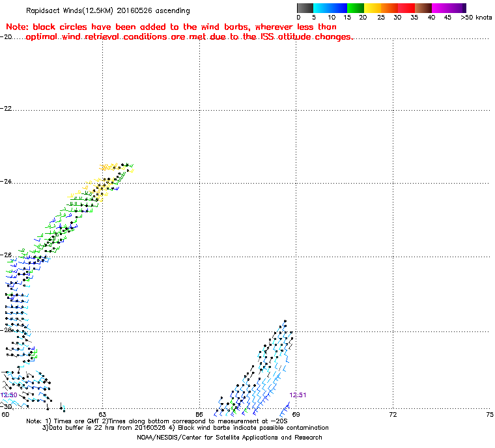Click the red 'ISS attitude changes' note line
495x448 pixels.
coord(189,37)
